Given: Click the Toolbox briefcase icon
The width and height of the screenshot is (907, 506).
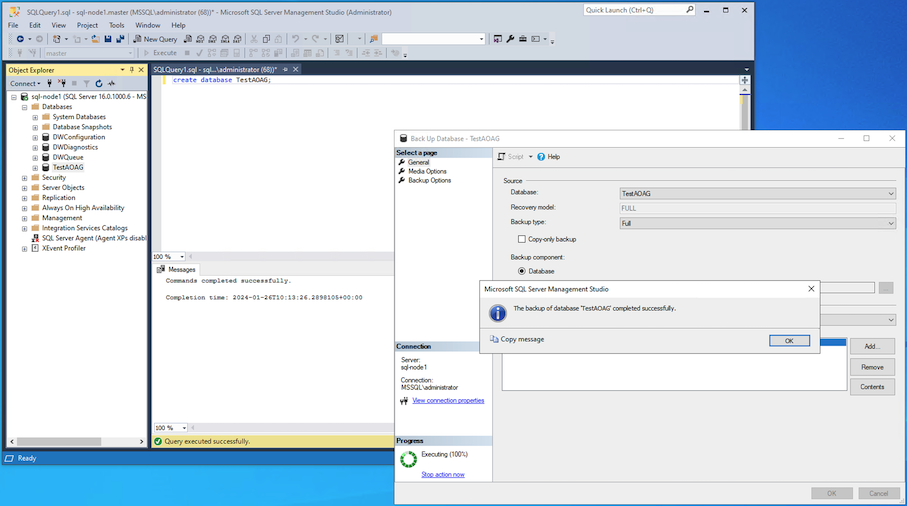Looking at the screenshot, I should [522, 39].
